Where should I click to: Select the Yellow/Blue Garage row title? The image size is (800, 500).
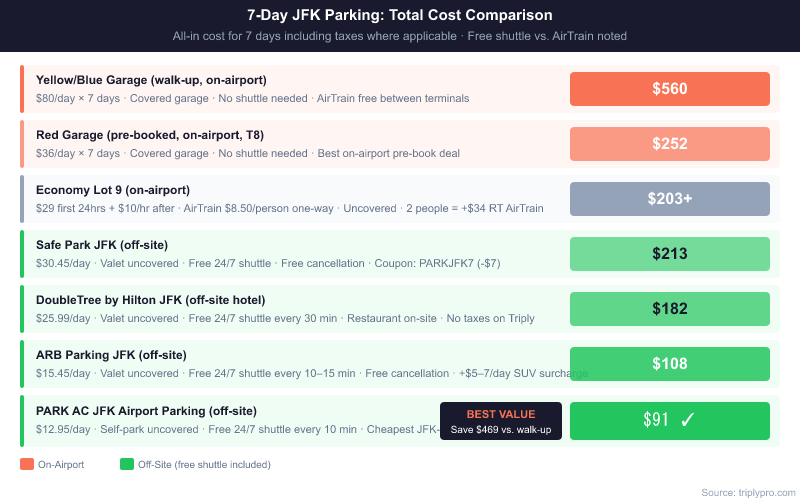[x=151, y=80]
